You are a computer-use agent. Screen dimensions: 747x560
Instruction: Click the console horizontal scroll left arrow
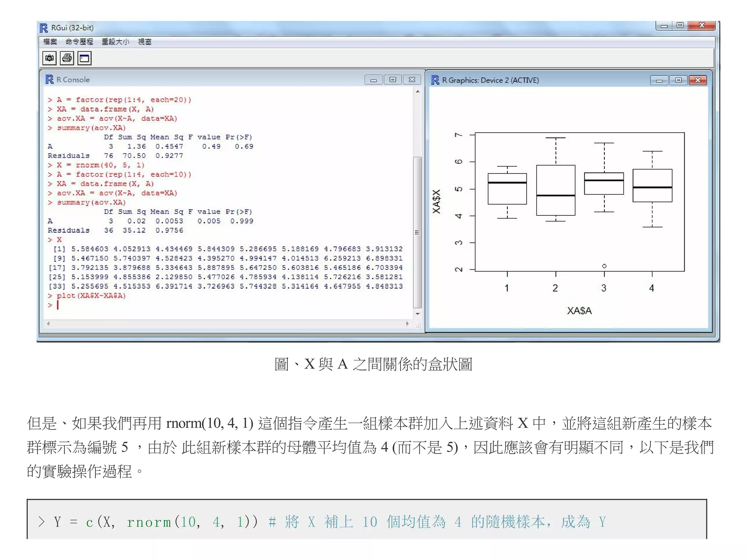[49, 323]
